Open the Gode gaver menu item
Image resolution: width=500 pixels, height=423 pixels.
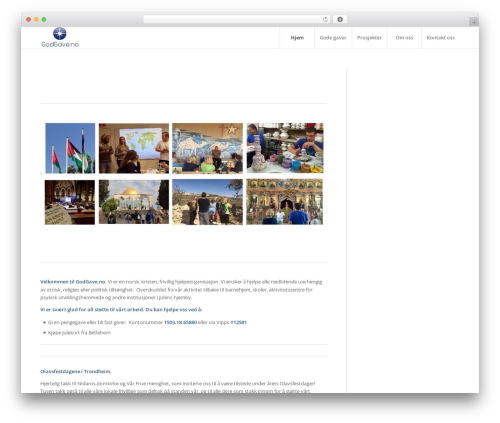click(333, 38)
